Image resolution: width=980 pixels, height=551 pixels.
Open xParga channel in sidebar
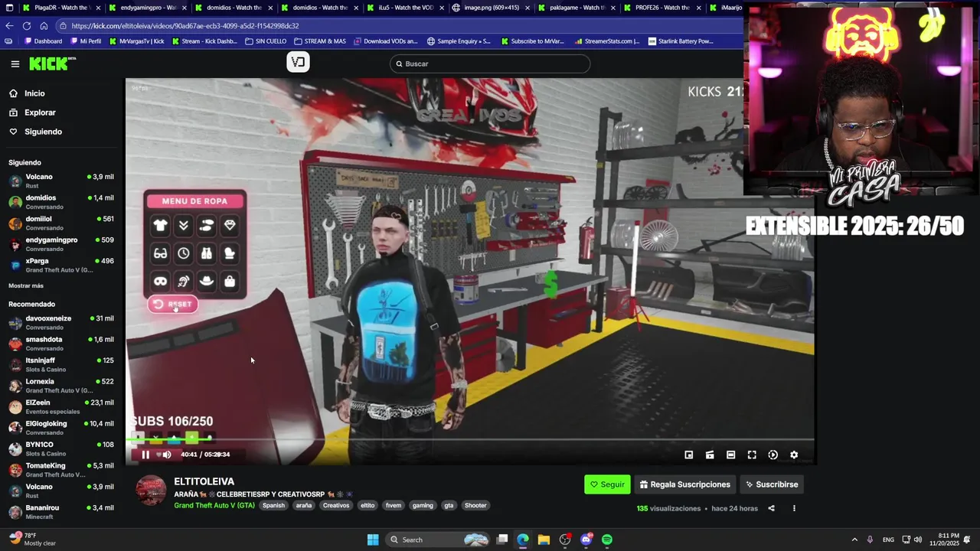click(61, 266)
